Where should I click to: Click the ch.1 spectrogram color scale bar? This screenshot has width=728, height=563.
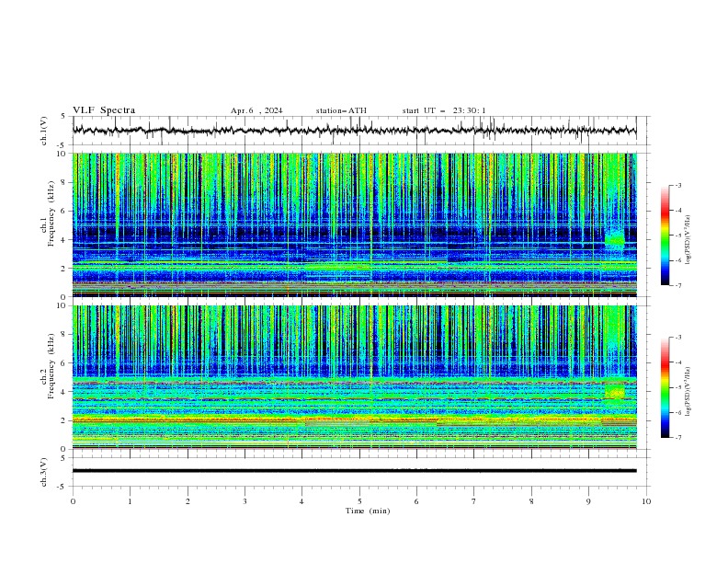[x=665, y=235]
